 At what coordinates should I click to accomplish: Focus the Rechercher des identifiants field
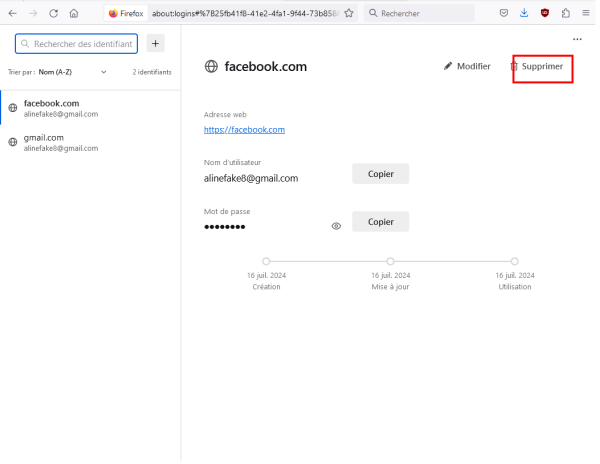pyautogui.click(x=77, y=44)
